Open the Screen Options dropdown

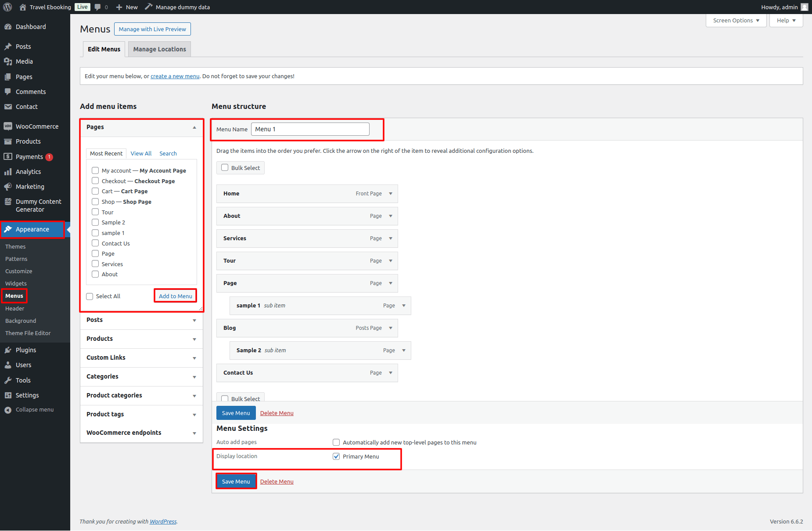coord(736,21)
